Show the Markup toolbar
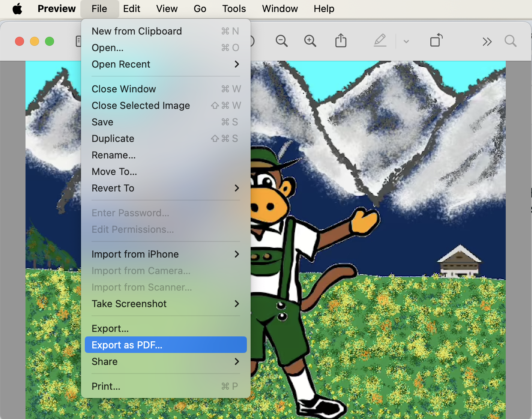This screenshot has height=419, width=532. click(x=380, y=41)
